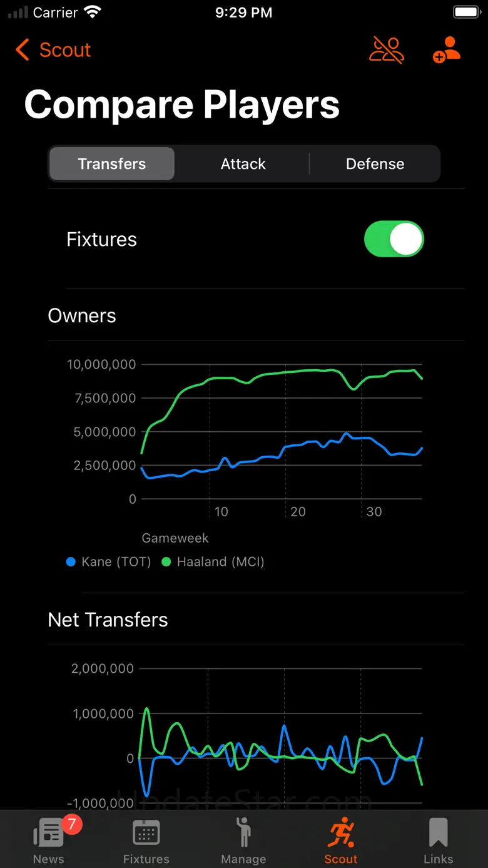The height and width of the screenshot is (868, 488).
Task: Go back using the chevron arrow
Action: (23, 50)
